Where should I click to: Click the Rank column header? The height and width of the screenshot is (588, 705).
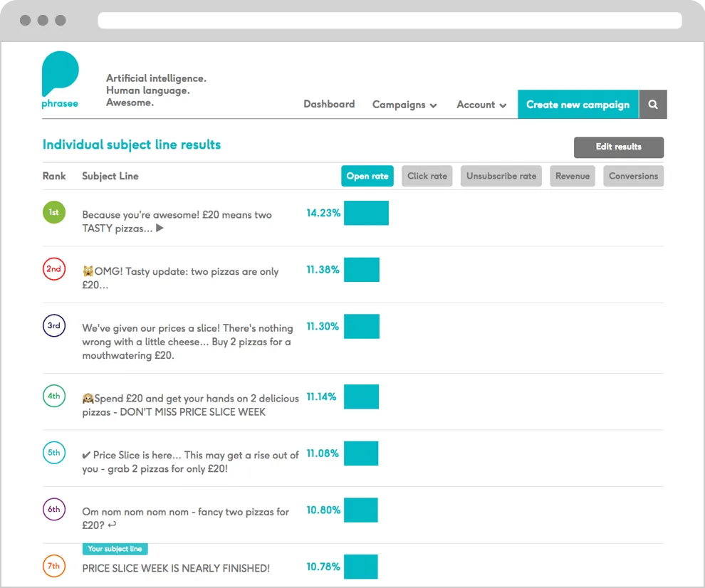click(x=54, y=176)
